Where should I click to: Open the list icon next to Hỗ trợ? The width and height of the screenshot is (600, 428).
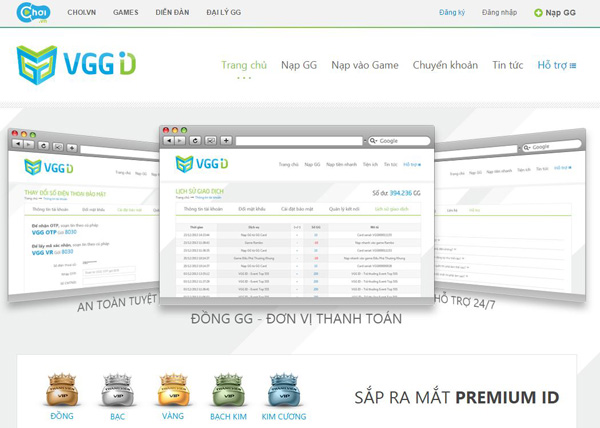tap(573, 66)
